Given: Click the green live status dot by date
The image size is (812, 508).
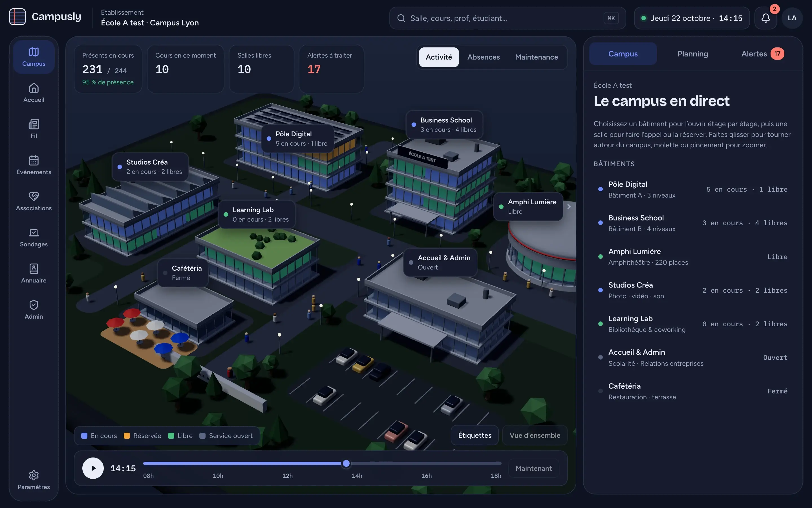Looking at the screenshot, I should click(x=644, y=18).
